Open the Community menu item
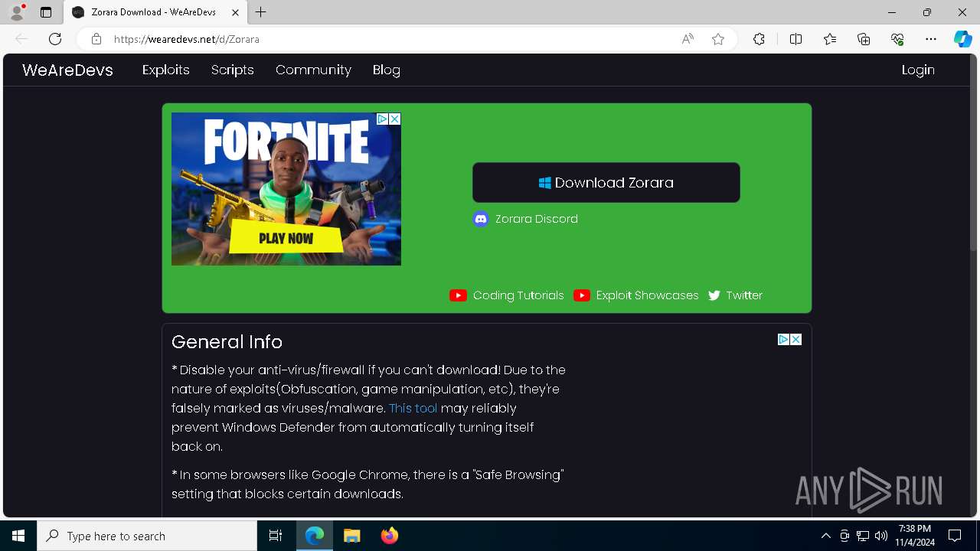980x551 pixels. tap(313, 70)
